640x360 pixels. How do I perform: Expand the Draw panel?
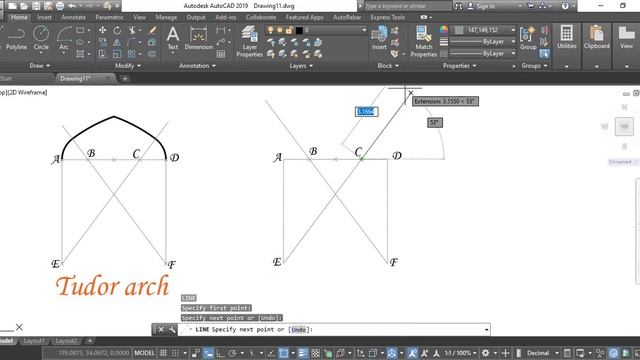click(40, 66)
